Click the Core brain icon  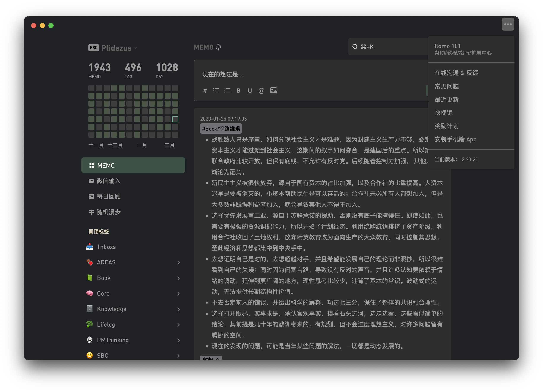coord(90,293)
